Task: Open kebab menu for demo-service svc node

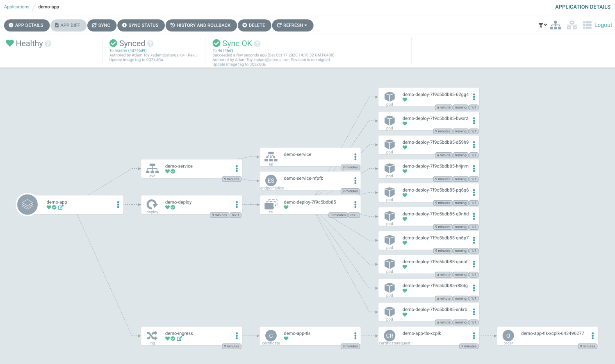Action: tap(237, 168)
